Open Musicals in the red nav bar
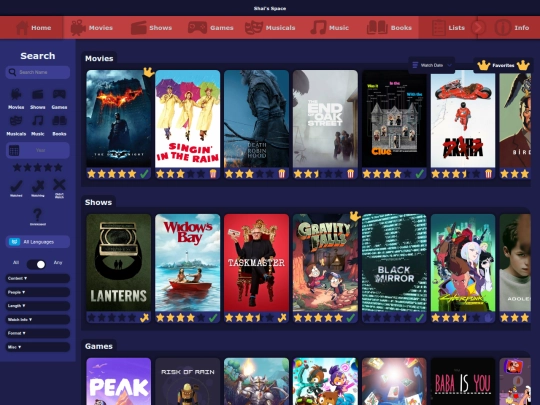The height and width of the screenshot is (405, 540). tap(270, 28)
